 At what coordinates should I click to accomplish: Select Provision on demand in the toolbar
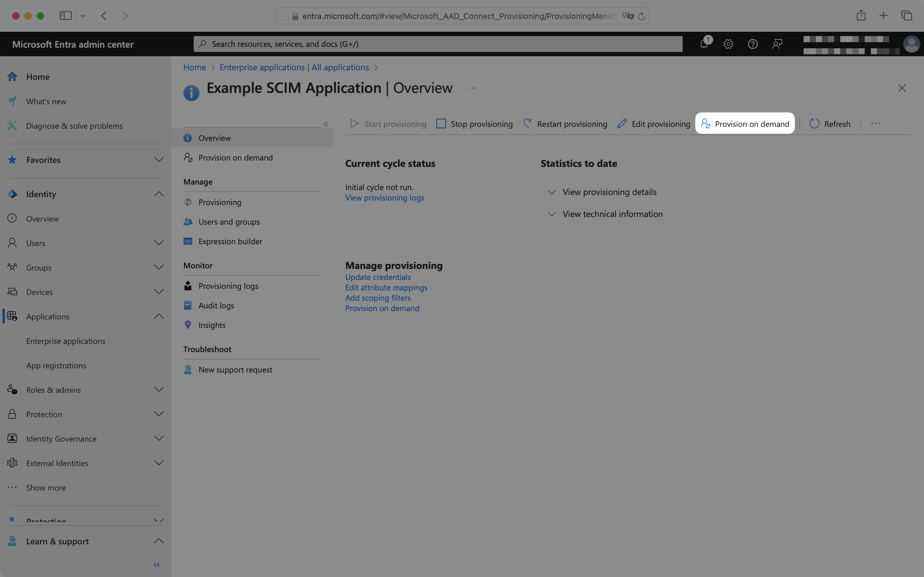pos(745,124)
